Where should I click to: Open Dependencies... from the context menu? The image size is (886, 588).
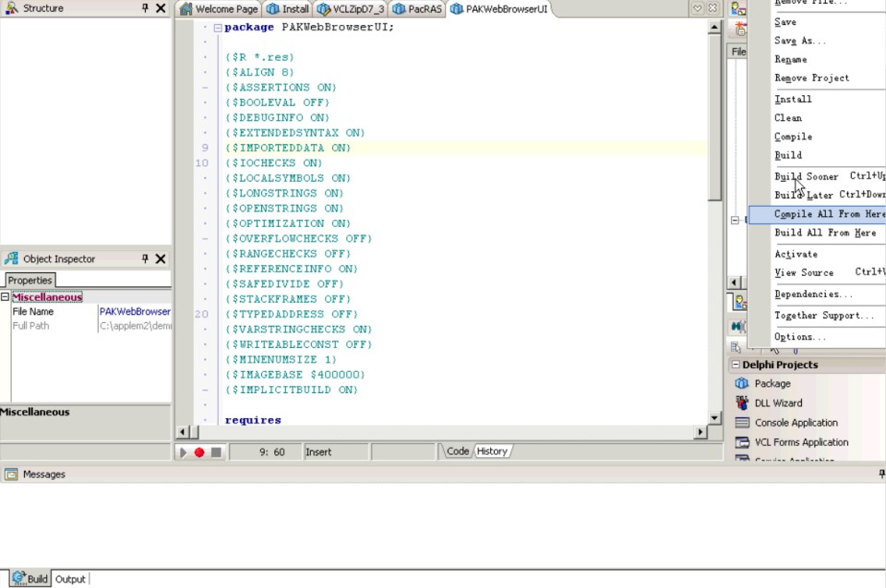(817, 294)
